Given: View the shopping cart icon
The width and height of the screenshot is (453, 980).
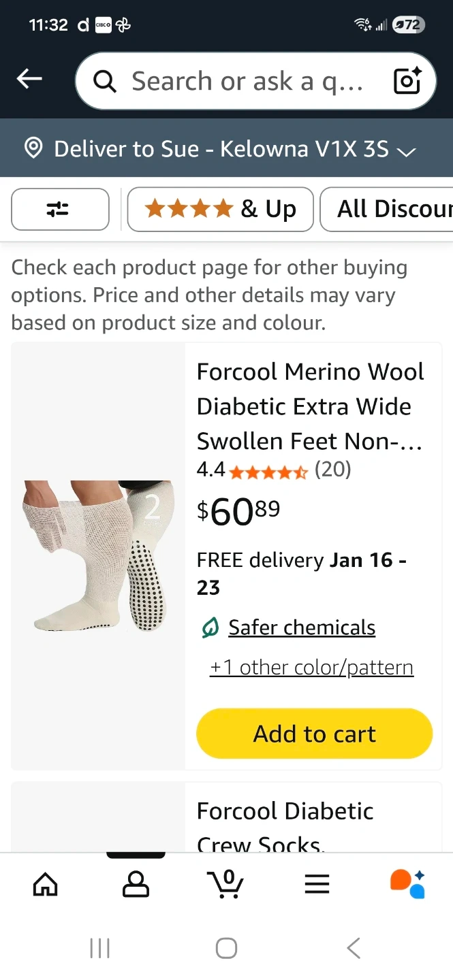Looking at the screenshot, I should (x=225, y=883).
